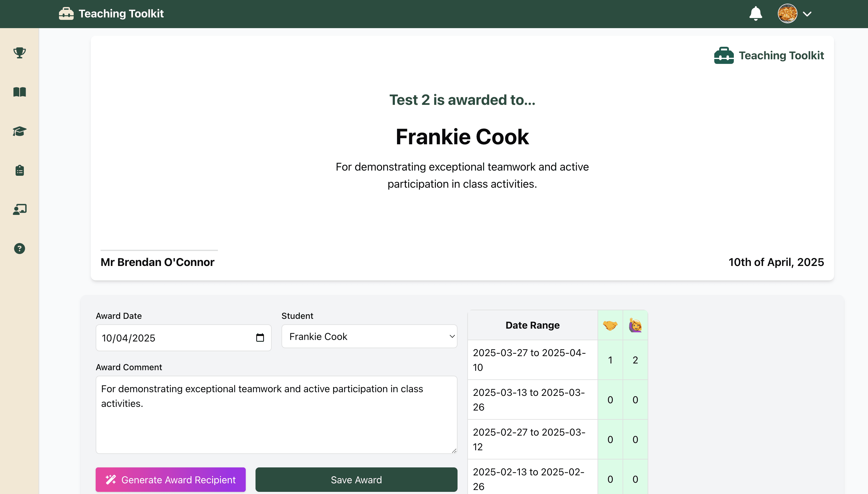Click the magic wand icon on Generate button
The height and width of the screenshot is (494, 868).
(x=111, y=480)
